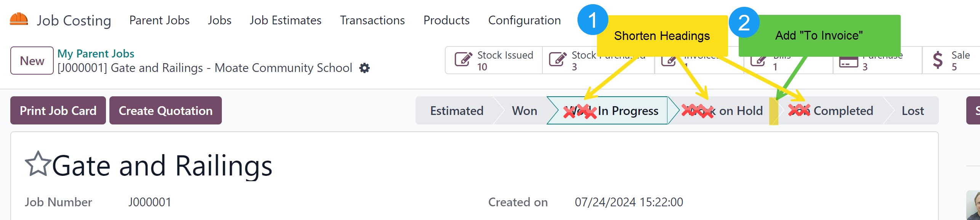Expand the Transactions menu

pos(372,20)
